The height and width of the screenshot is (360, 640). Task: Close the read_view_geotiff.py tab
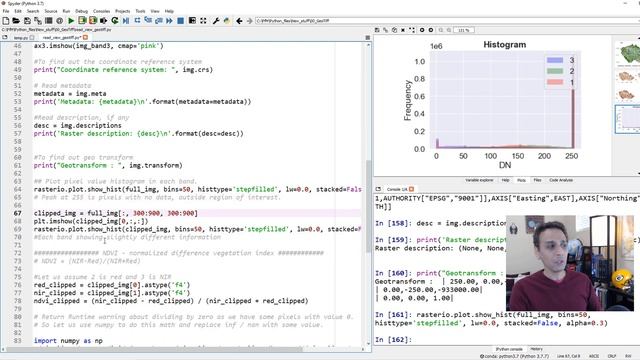(85, 38)
